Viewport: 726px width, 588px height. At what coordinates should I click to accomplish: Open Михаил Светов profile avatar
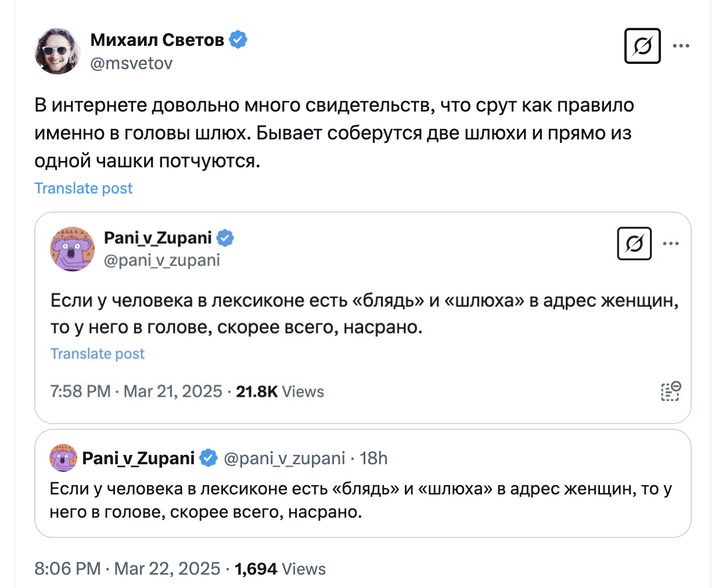click(x=57, y=51)
